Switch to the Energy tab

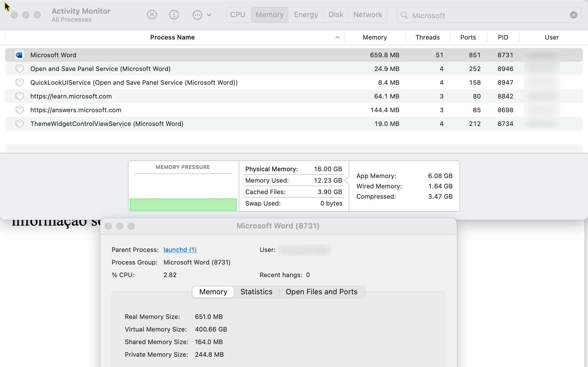306,15
